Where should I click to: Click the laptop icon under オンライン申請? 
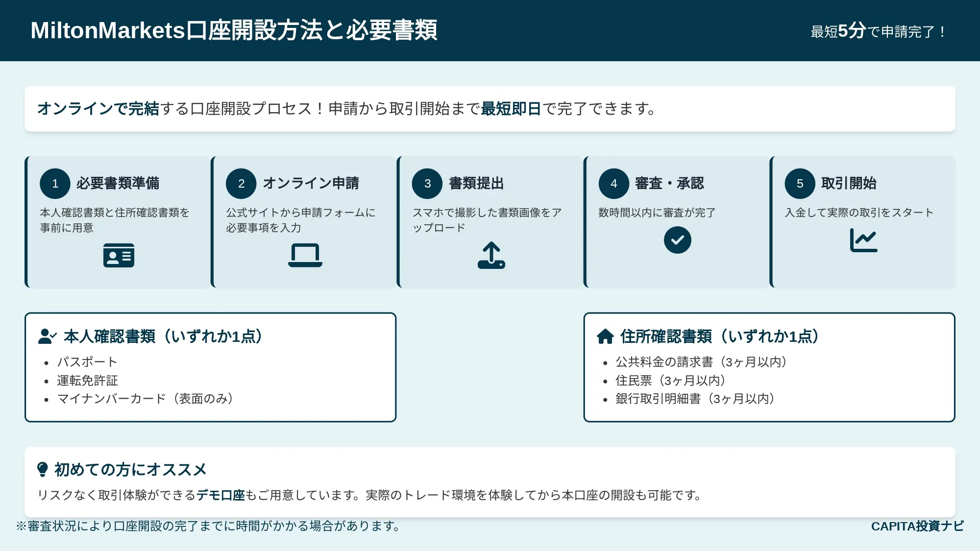[x=305, y=255]
